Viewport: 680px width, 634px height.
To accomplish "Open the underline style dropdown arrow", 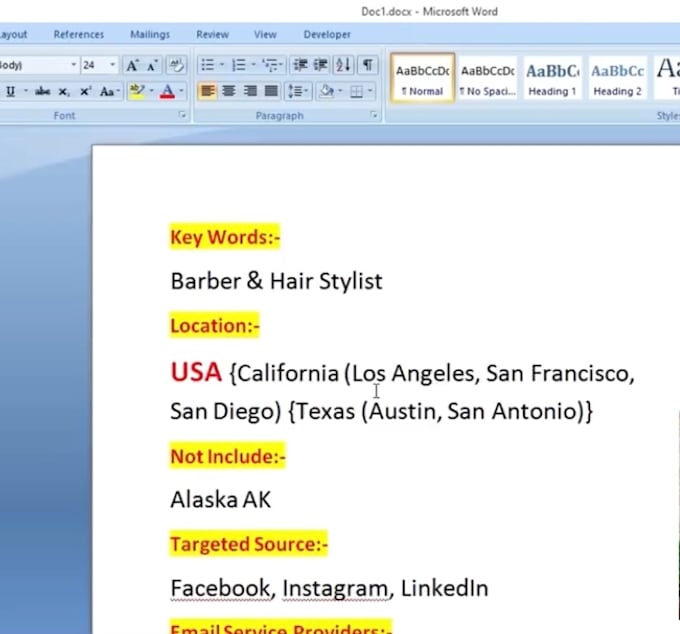I will point(26,91).
